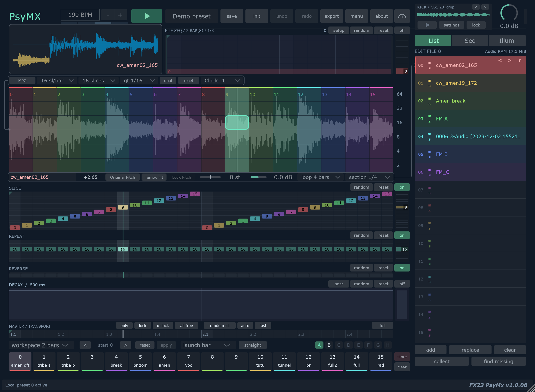Viewport: 535px width, 392px height.
Task: Go to previous kick sample arrow
Action: (x=476, y=7)
